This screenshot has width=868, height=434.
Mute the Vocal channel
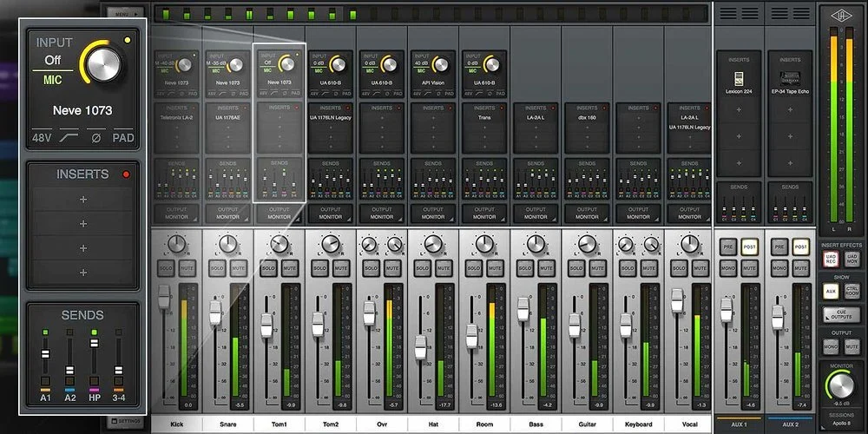[x=700, y=268]
